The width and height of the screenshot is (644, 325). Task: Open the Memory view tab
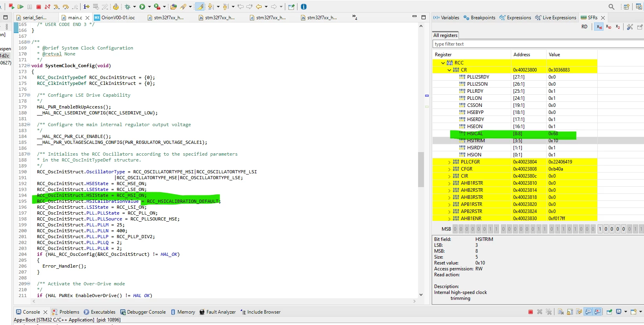tap(183, 312)
